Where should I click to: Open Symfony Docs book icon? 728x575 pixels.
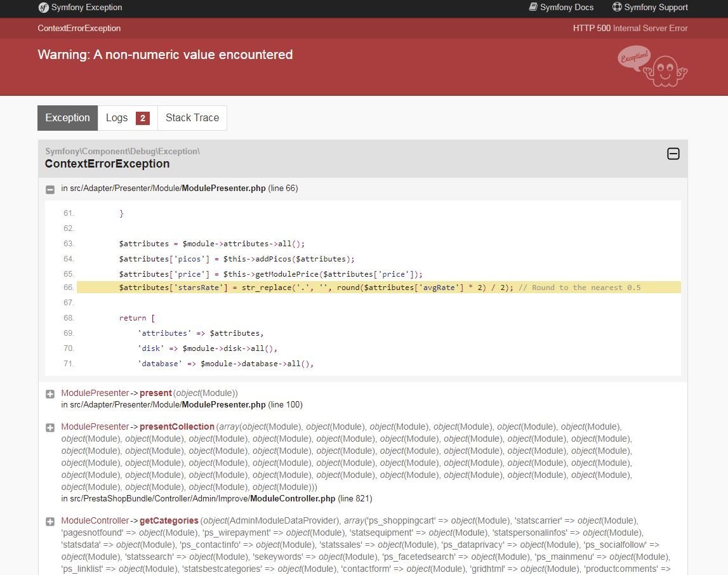(x=533, y=7)
